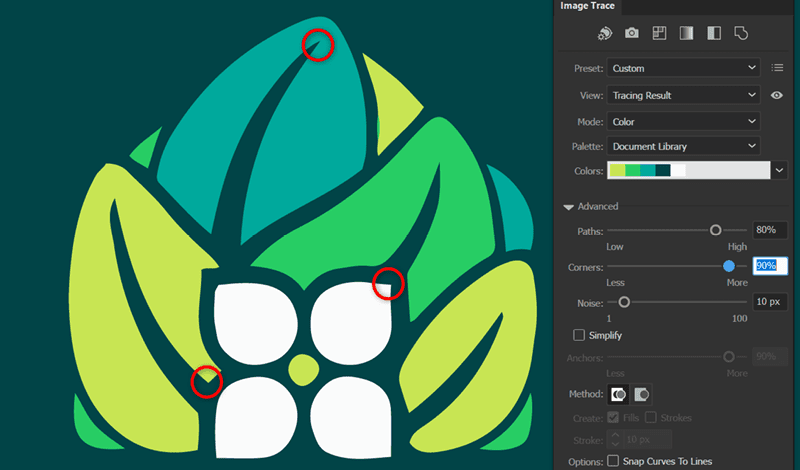Enable Snap Curves To Lines checkbox
This screenshot has height=470, width=800.
coord(613,461)
